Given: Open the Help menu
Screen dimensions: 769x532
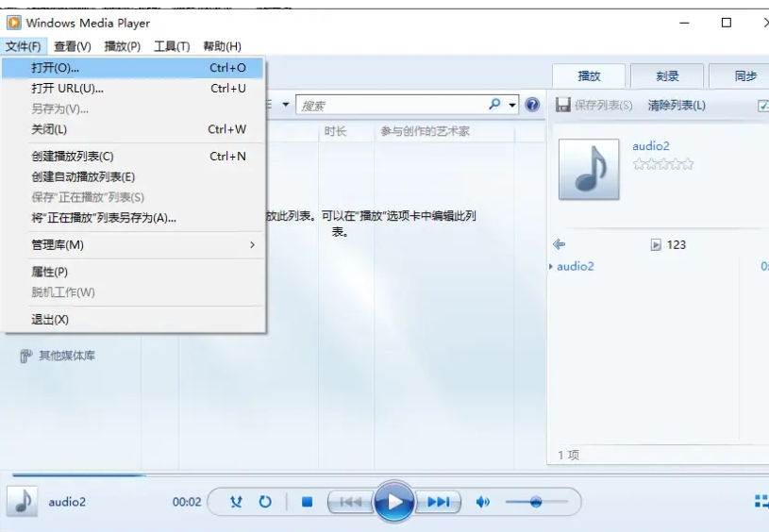Looking at the screenshot, I should pos(222,46).
